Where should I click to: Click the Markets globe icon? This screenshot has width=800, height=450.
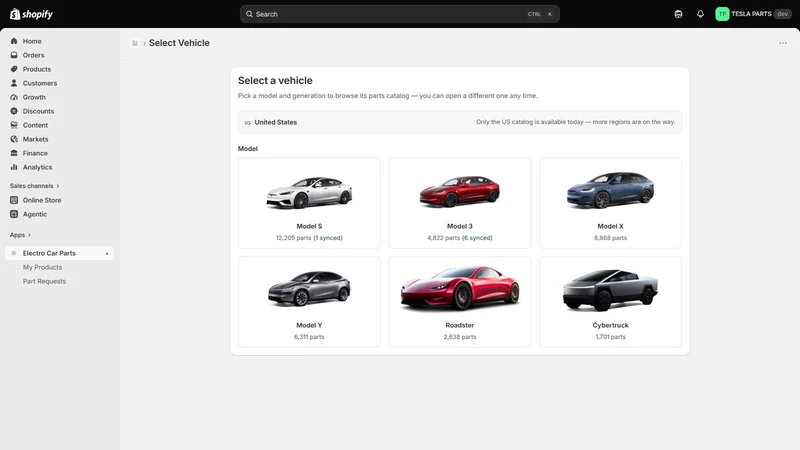coord(14,139)
